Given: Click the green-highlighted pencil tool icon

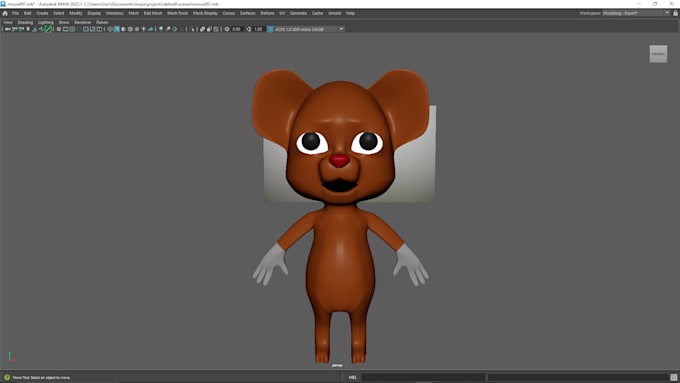Looking at the screenshot, I should 48,29.
